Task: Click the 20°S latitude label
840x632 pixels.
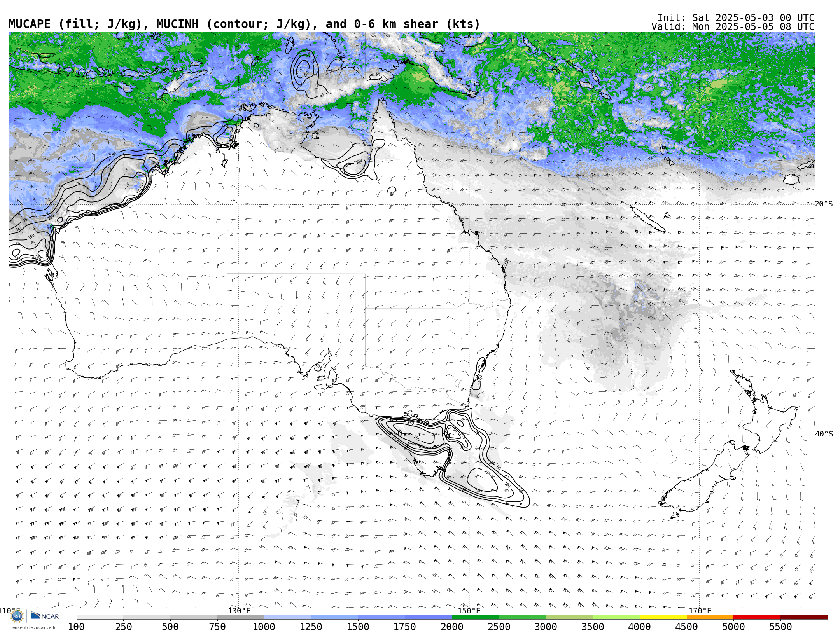Action: 824,204
